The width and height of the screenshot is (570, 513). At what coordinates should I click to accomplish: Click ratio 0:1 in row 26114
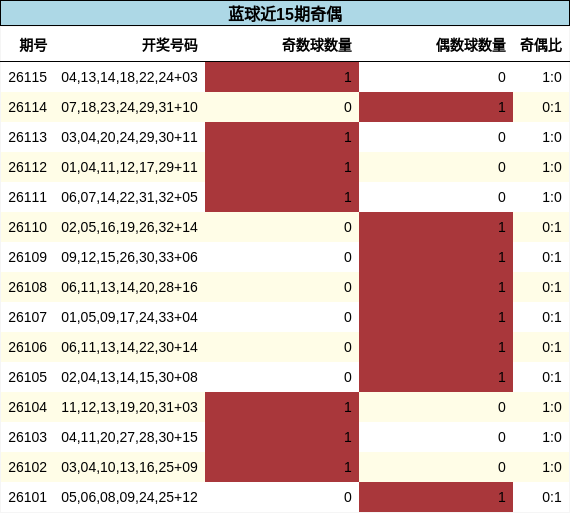[552, 107]
